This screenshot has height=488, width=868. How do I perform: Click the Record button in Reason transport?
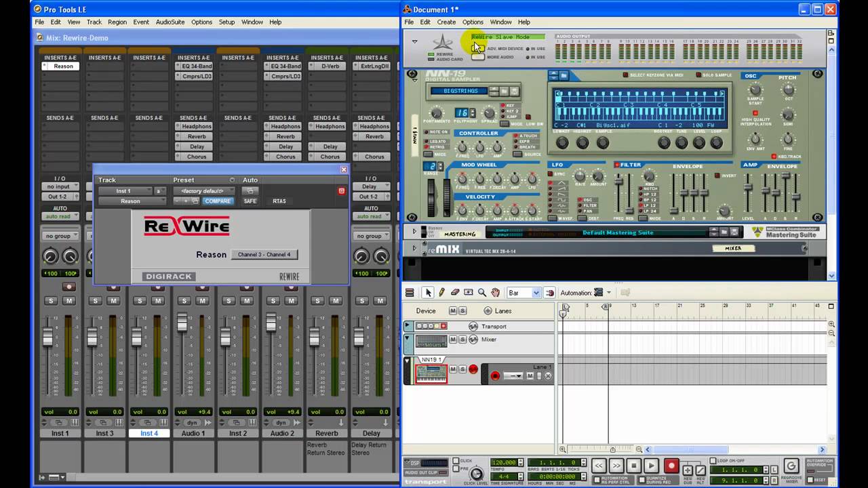671,466
